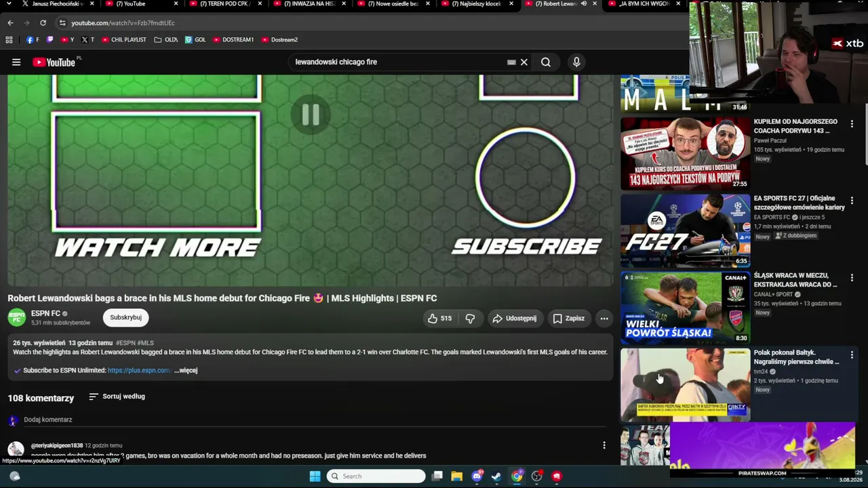This screenshot has height=488, width=868.
Task: Submit search with magnifier button
Action: 546,62
